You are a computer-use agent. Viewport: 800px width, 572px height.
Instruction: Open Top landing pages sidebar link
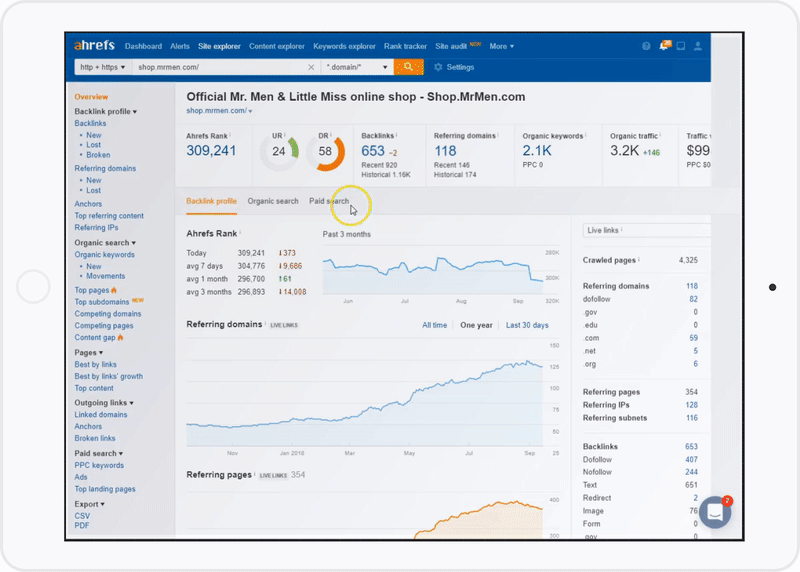[x=105, y=488]
